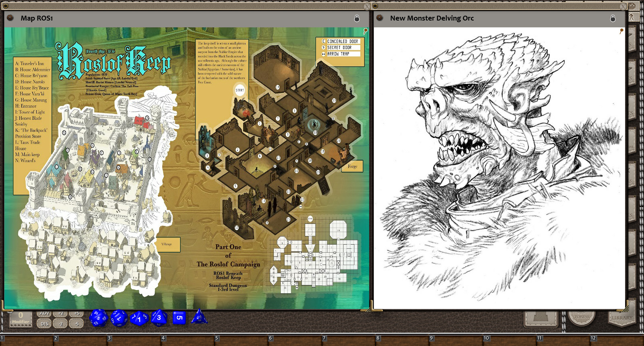
Task: Click the Delving Orc window resize handle
Action: click(x=625, y=309)
